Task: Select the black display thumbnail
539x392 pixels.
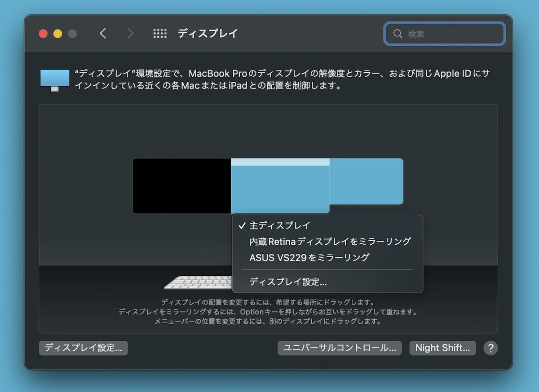Action: tap(182, 186)
